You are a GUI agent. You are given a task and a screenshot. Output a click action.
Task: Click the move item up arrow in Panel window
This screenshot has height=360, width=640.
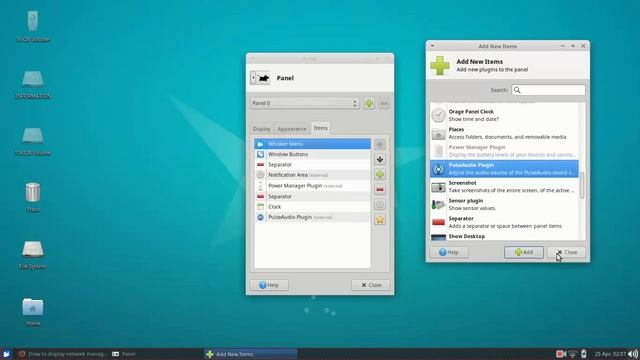(x=380, y=144)
